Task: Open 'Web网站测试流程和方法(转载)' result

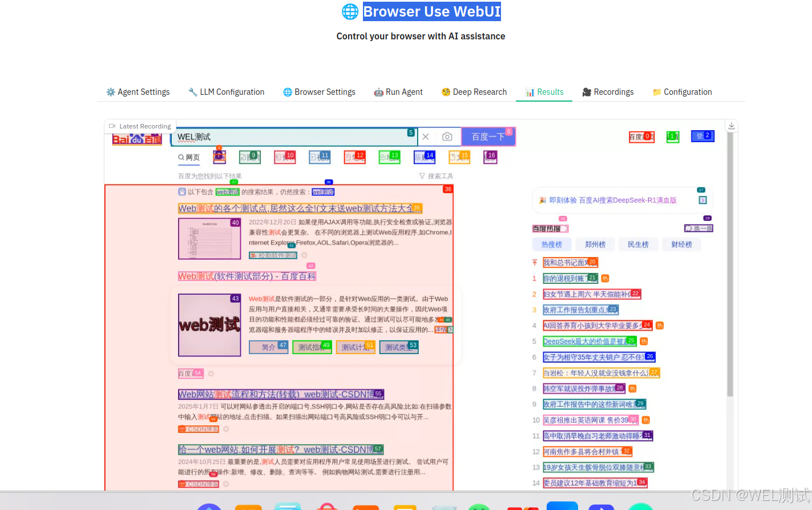Action: point(281,395)
